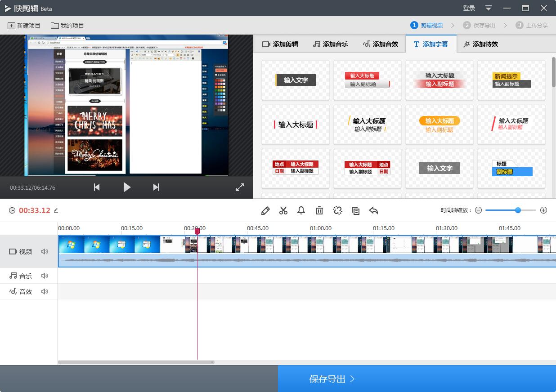The image size is (556, 392).
Task: Mute the music track
Action: pyautogui.click(x=45, y=276)
